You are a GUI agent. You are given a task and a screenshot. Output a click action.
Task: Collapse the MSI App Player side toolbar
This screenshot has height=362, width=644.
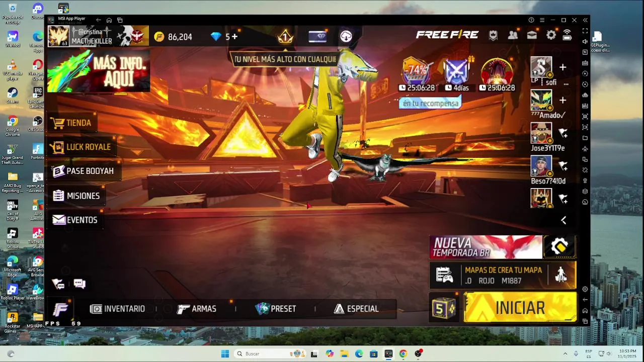[585, 20]
